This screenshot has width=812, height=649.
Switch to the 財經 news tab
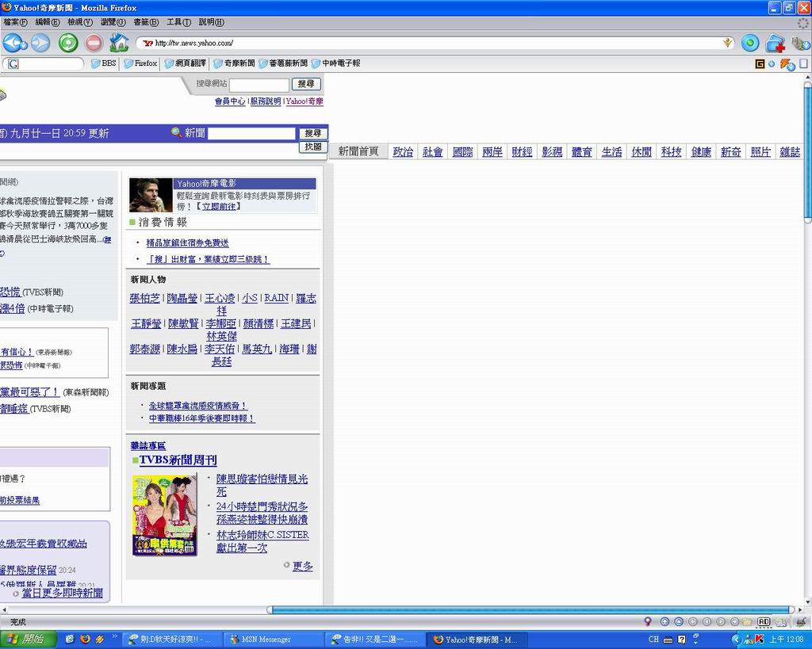click(x=522, y=151)
